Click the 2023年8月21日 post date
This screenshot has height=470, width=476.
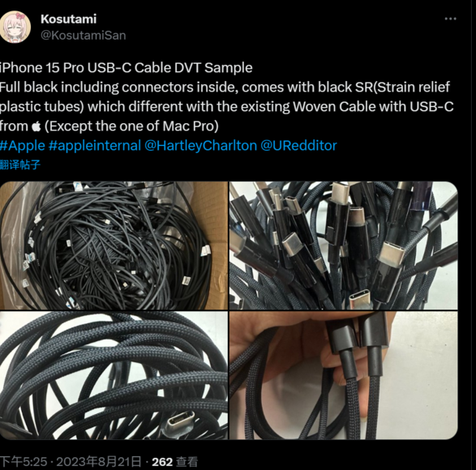tap(99, 462)
